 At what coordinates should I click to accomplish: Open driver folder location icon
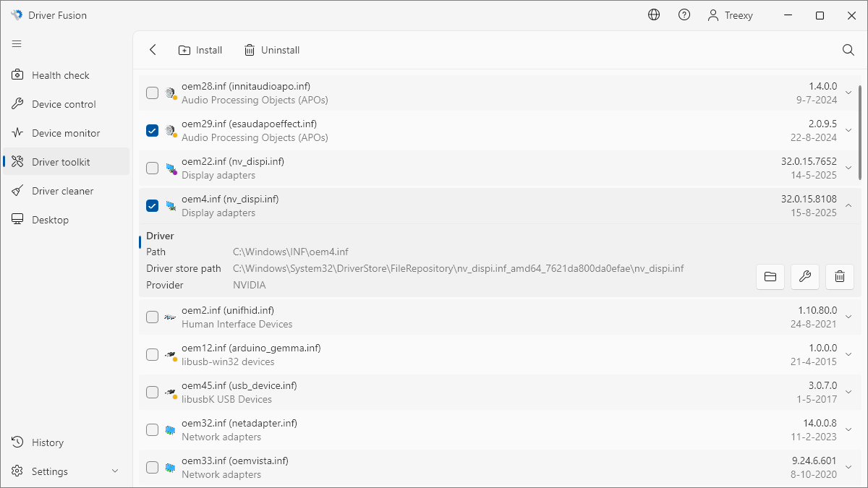coord(770,276)
